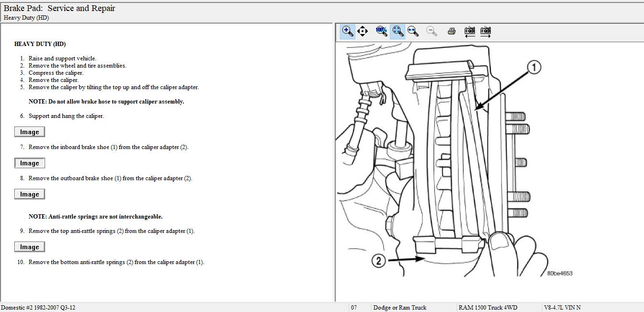Click step 'Compress the caliper.'
The image size is (644, 312).
click(x=56, y=73)
